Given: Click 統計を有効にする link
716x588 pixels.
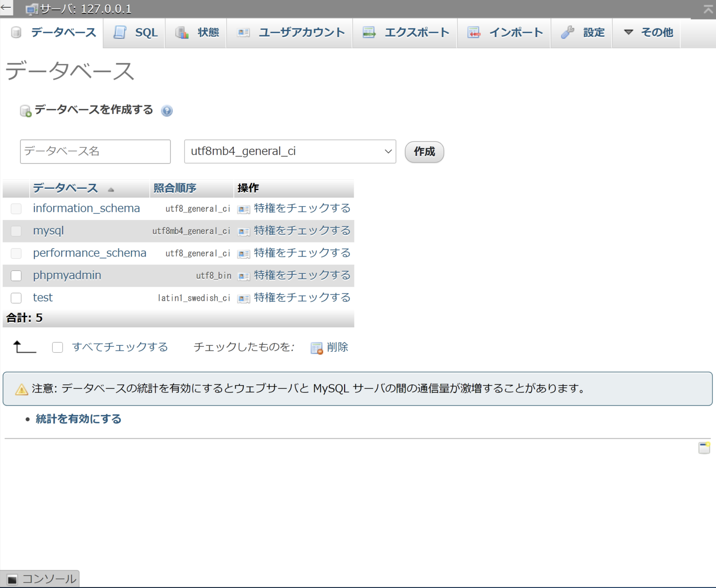Looking at the screenshot, I should 78,419.
